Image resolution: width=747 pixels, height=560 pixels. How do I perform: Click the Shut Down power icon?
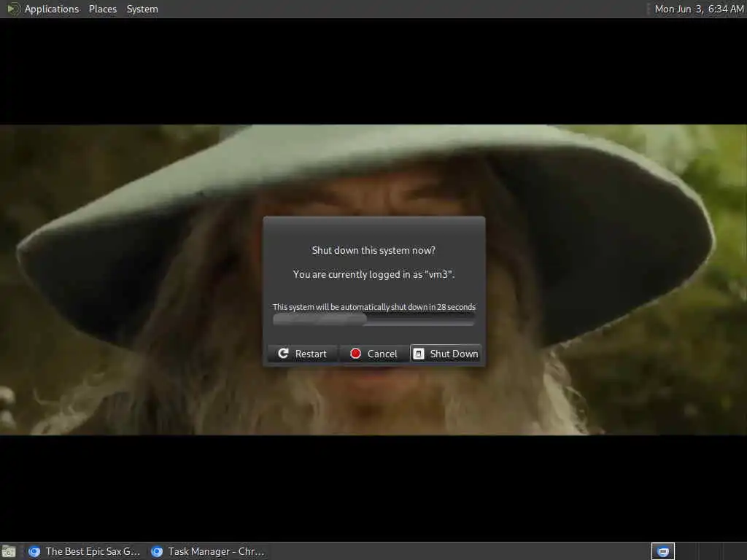click(x=418, y=354)
